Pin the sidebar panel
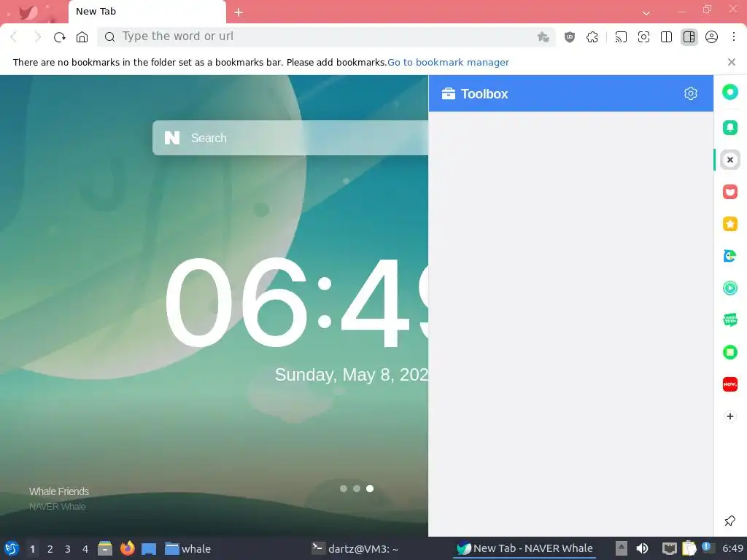The image size is (747, 560). click(729, 521)
